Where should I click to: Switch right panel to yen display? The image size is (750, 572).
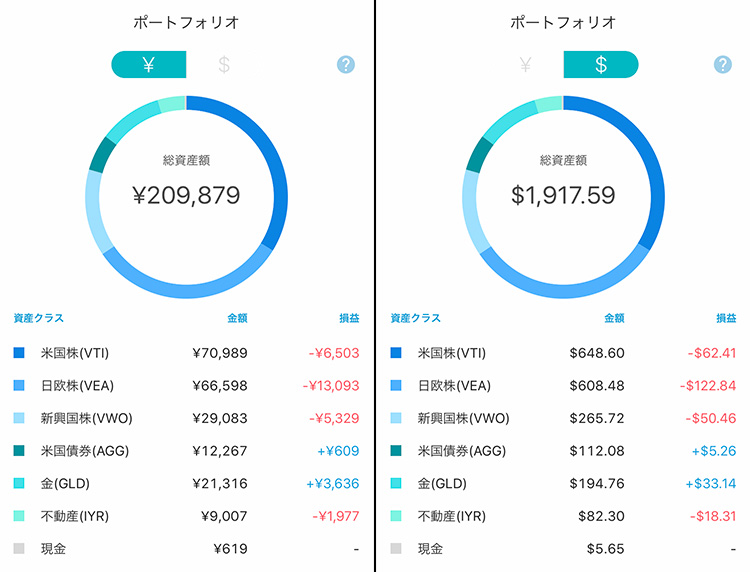pyautogui.click(x=526, y=65)
